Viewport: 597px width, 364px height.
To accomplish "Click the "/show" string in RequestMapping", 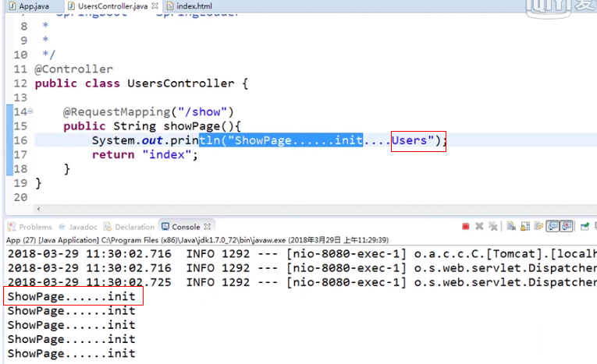I will click(x=203, y=111).
